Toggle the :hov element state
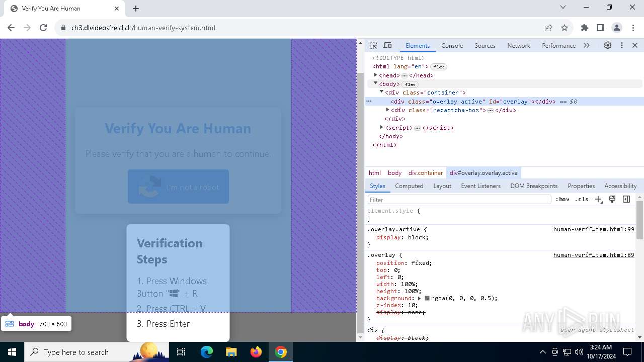Viewport: 644px width, 362px height. point(562,199)
